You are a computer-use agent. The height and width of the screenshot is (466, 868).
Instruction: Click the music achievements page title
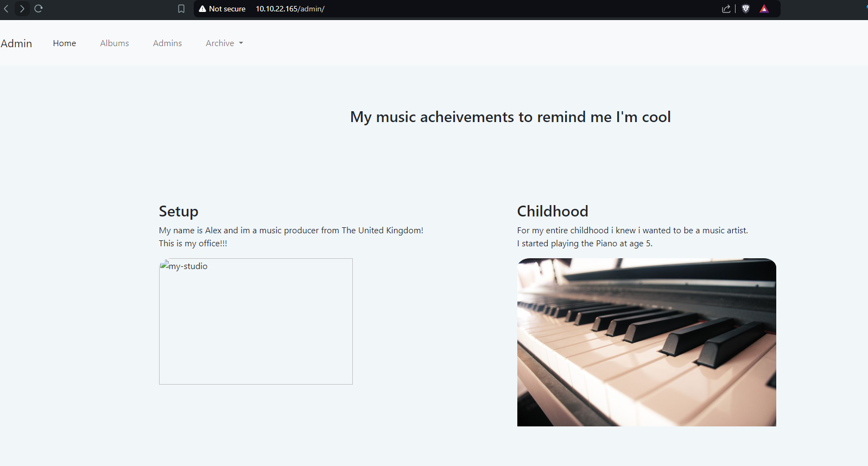(510, 117)
